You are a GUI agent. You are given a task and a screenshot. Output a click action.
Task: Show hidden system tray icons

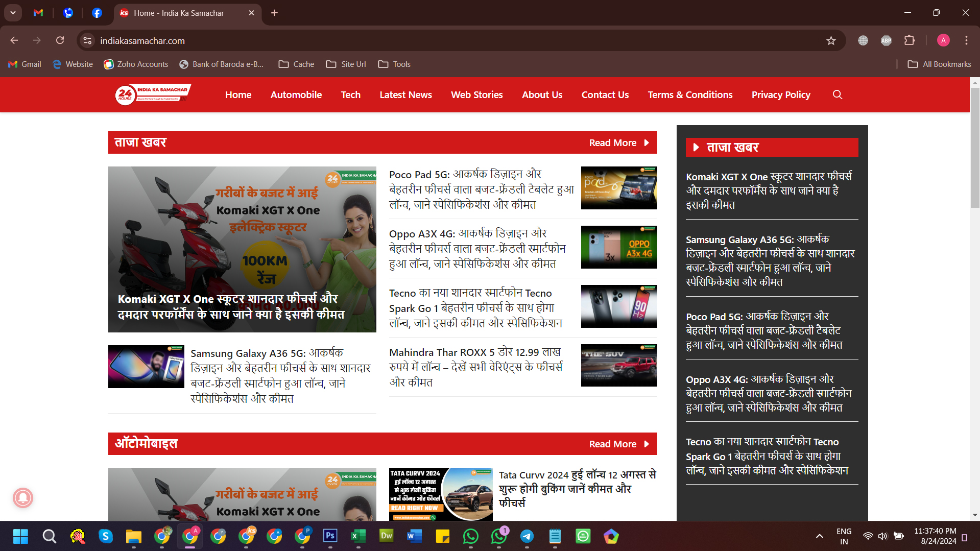(x=819, y=536)
